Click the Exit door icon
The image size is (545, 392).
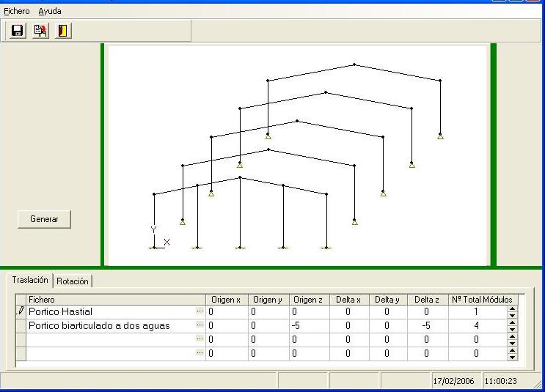point(63,31)
